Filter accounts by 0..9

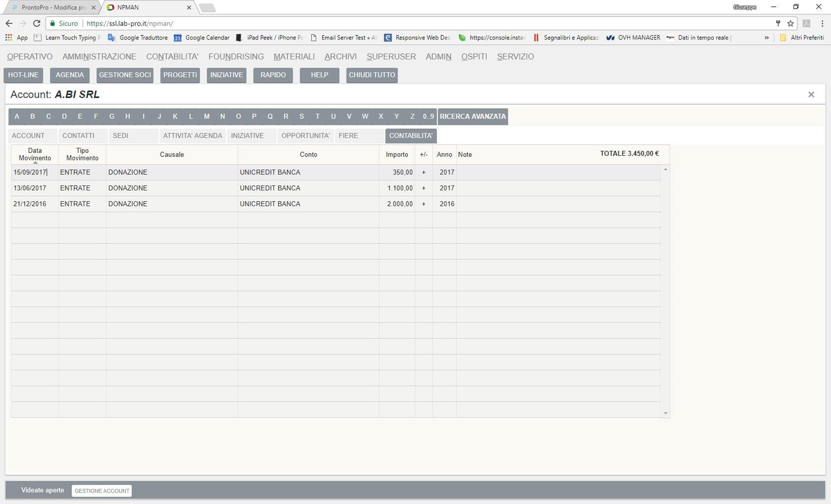click(x=428, y=117)
